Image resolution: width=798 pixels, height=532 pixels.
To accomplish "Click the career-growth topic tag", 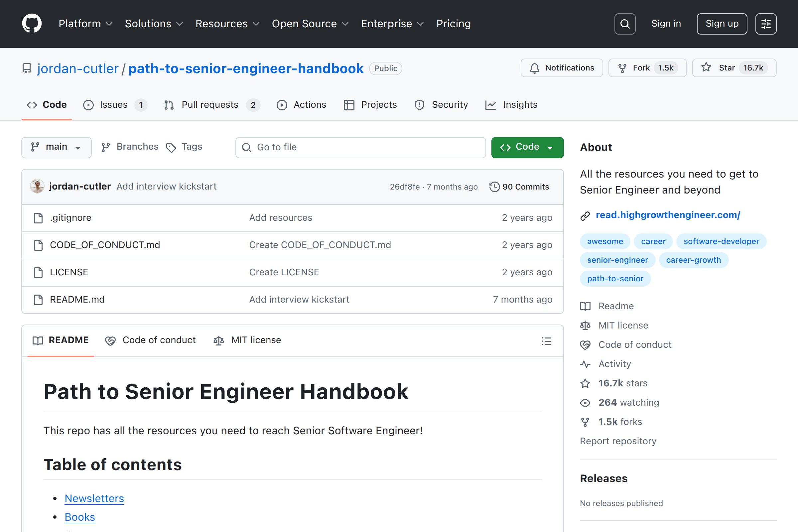I will [694, 260].
